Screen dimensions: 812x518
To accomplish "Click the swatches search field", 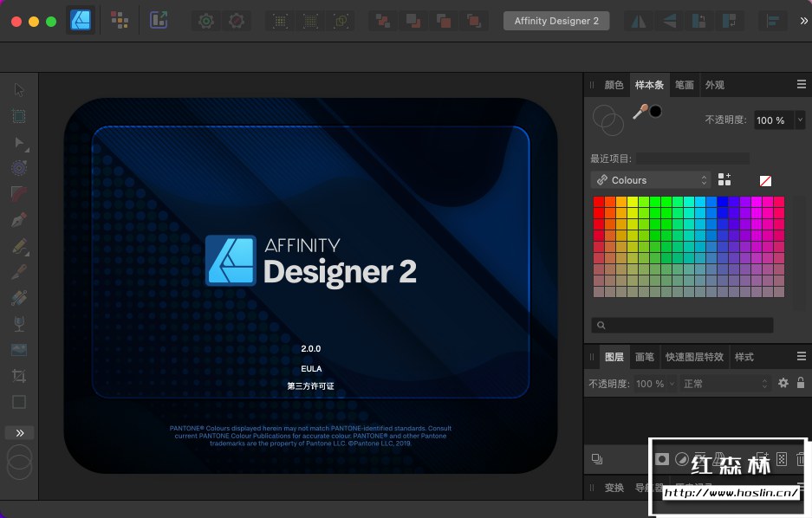I will (683, 325).
